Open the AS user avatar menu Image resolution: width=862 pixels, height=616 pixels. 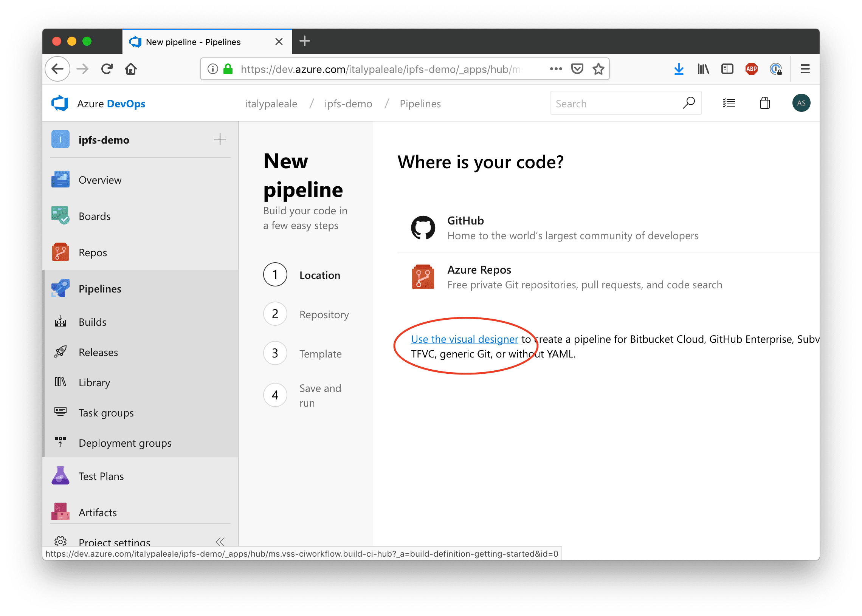[801, 103]
